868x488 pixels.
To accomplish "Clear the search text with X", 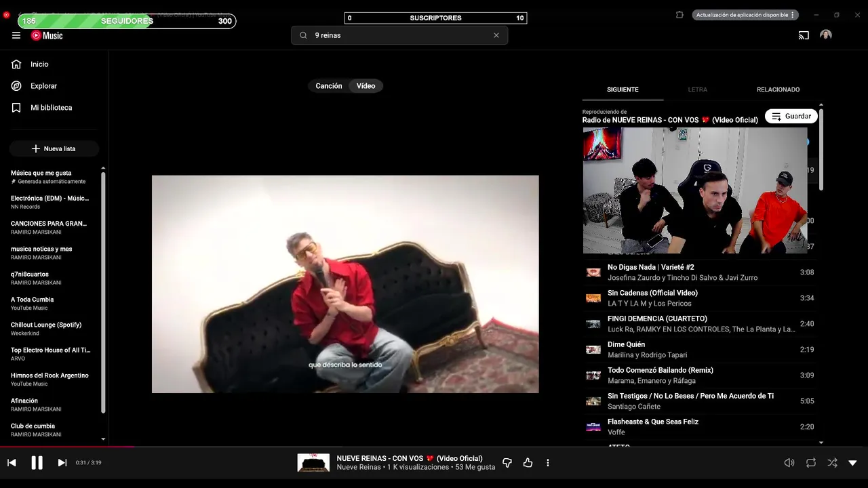I will coord(496,35).
